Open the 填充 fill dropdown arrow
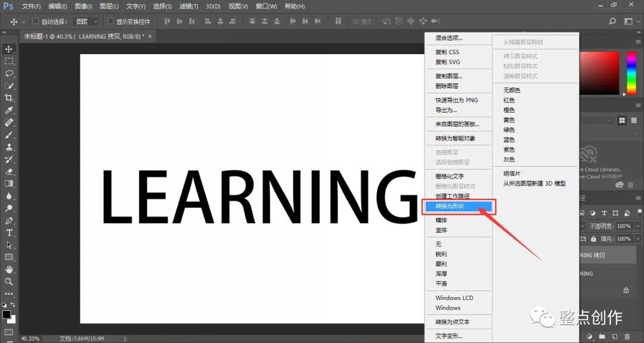This screenshot has height=343, width=644. [x=638, y=239]
